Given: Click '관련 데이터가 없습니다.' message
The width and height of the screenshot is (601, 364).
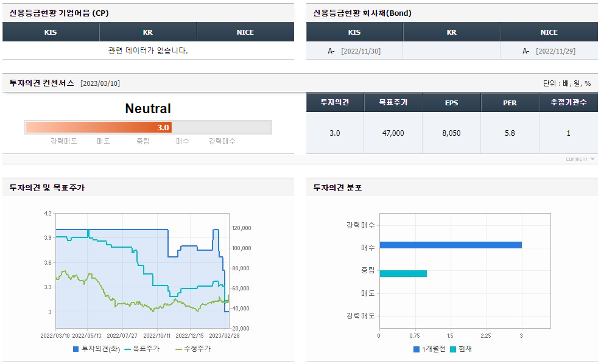Looking at the screenshot, I should coord(148,51).
